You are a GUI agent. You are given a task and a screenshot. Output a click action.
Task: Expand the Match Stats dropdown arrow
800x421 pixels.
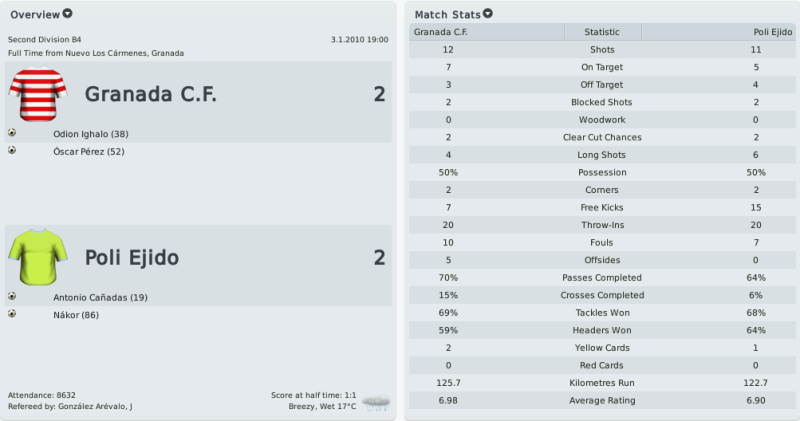488,14
